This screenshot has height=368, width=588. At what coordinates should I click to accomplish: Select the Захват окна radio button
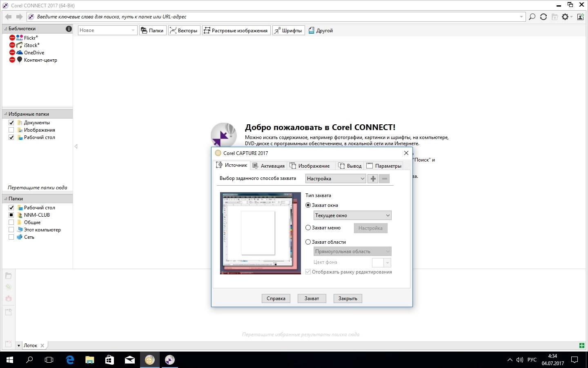pyautogui.click(x=308, y=205)
